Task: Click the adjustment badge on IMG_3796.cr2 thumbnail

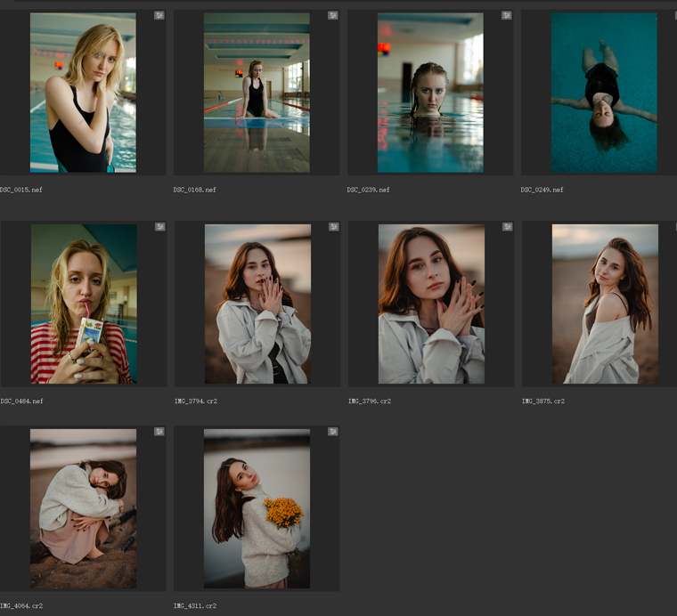Action: click(x=508, y=227)
